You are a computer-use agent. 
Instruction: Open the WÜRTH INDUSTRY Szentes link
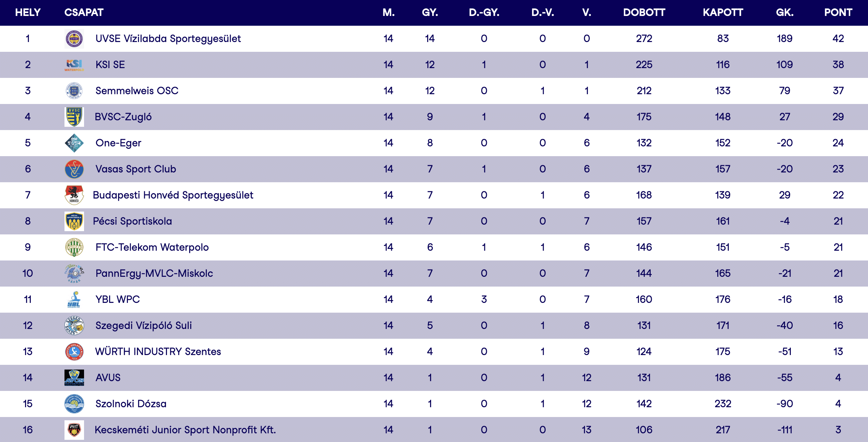(158, 351)
